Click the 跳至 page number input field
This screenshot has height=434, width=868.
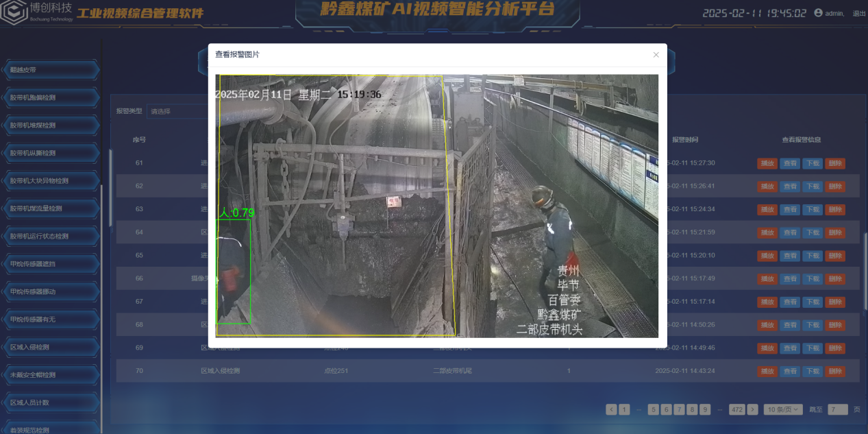(837, 409)
